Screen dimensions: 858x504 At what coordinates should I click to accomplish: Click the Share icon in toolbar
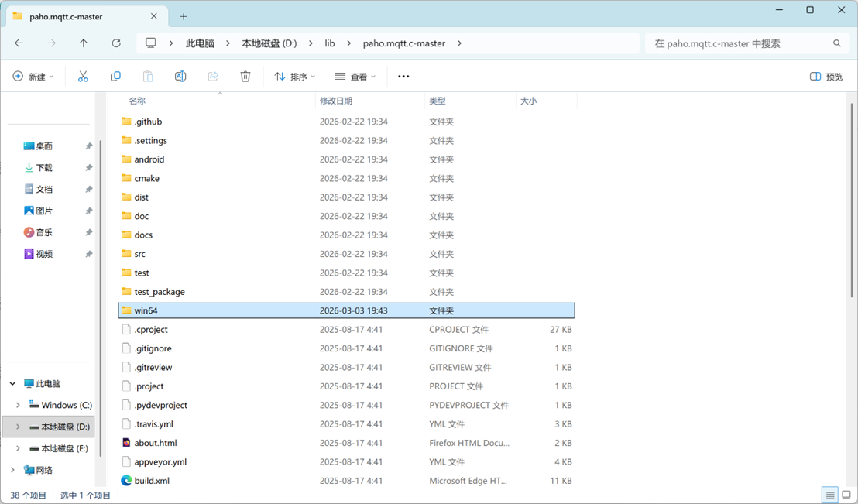click(213, 77)
